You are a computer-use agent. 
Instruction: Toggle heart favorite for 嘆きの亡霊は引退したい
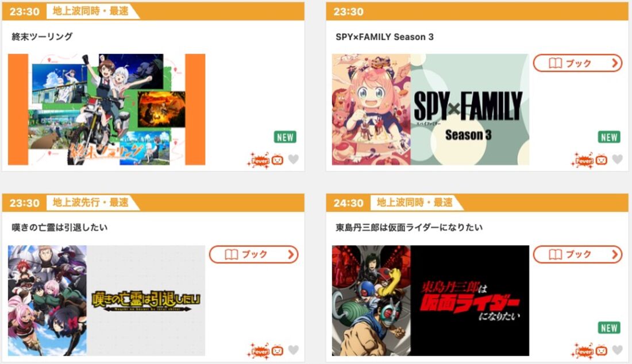click(294, 350)
